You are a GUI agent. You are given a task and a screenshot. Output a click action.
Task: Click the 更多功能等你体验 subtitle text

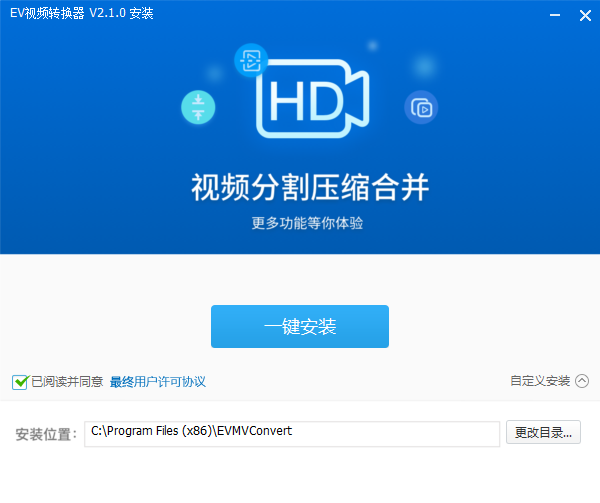pos(307,223)
